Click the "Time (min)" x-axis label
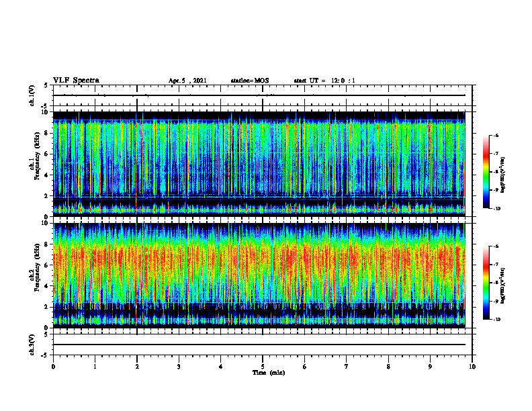This screenshot has height=411, width=532. pos(269,373)
